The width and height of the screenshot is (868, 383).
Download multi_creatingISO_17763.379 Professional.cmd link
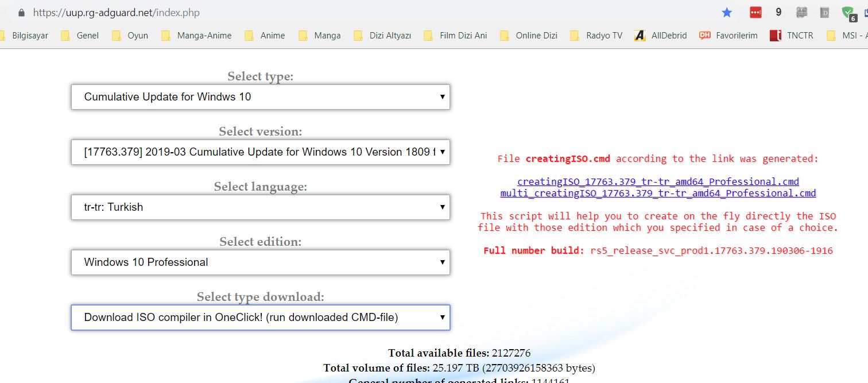pos(658,193)
